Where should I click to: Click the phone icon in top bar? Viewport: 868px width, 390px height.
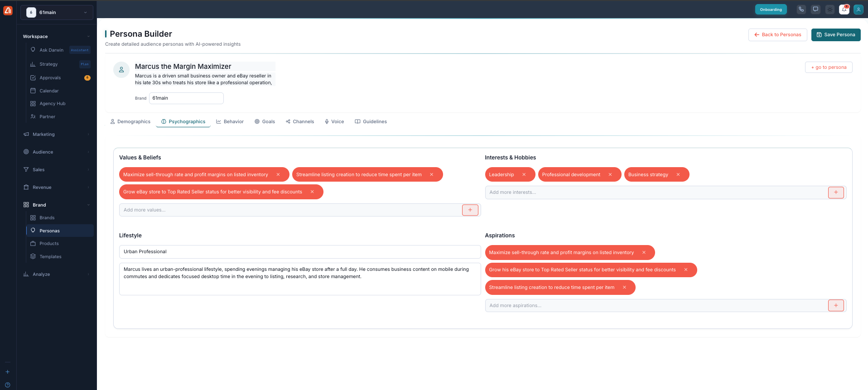coord(801,10)
